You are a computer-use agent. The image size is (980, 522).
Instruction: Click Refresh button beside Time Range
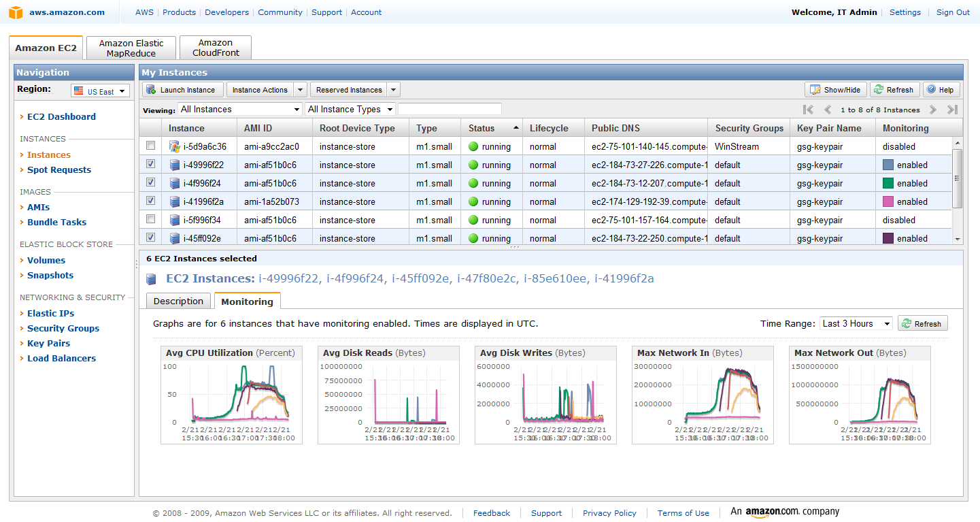point(922,324)
